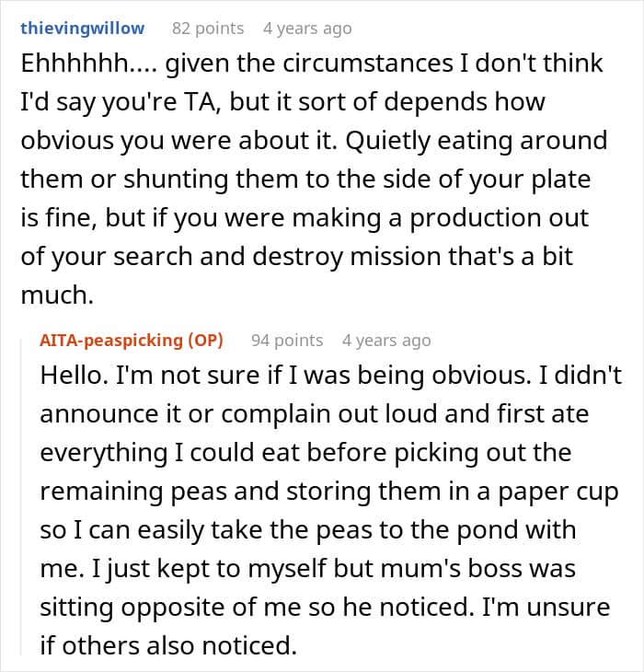644x672 pixels.
Task: Click the line 'obvious you were about it'
Action: (x=313, y=142)
